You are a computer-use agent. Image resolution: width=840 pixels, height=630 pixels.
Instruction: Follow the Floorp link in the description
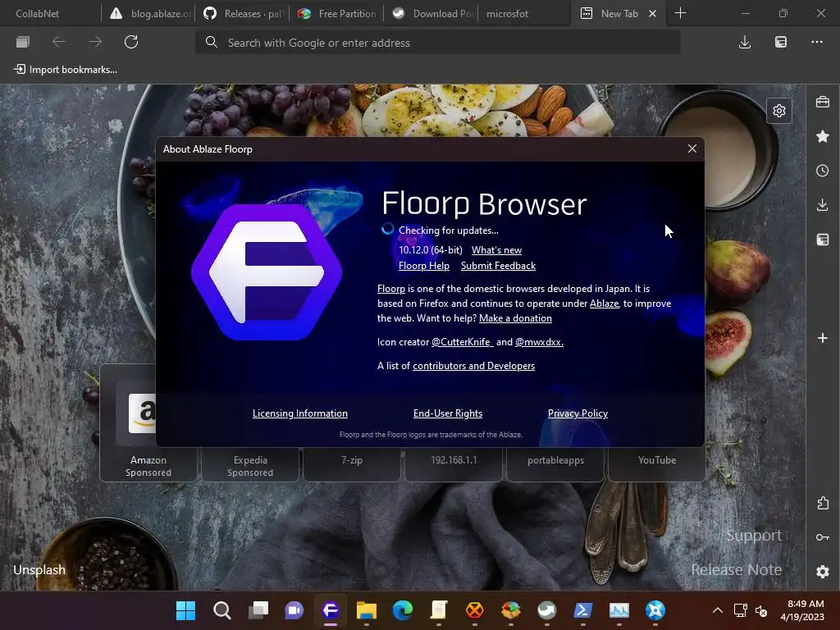(x=391, y=289)
